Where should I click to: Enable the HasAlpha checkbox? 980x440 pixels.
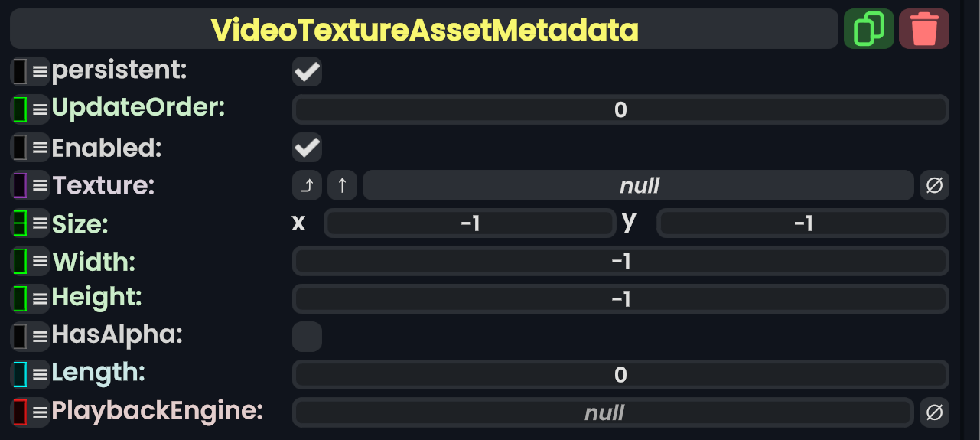(x=307, y=337)
